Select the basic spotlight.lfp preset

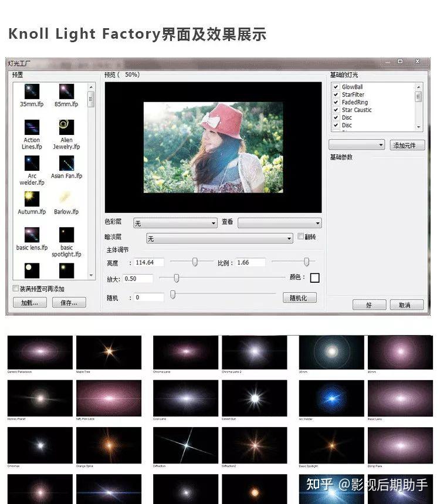tap(66, 235)
